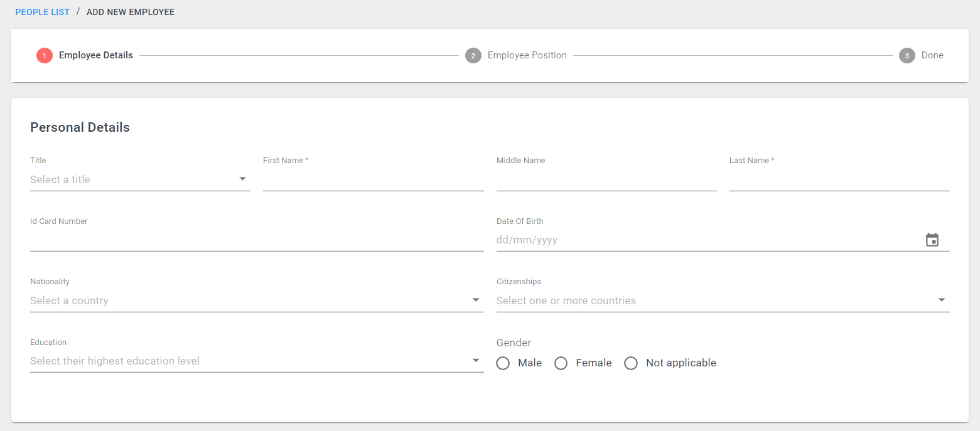Click the Add New Employee breadcrumb
Screen dimensions: 980x431
131,12
